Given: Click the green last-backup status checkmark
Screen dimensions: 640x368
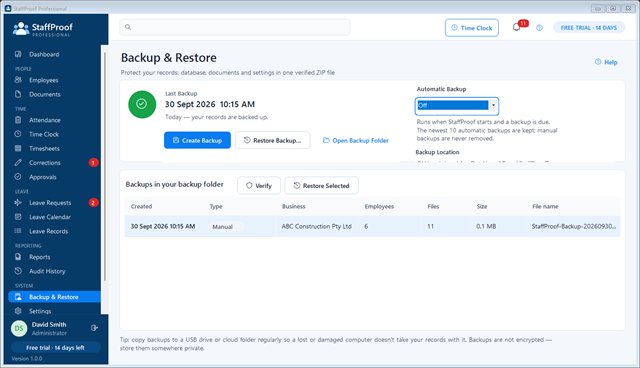Looking at the screenshot, I should (142, 104).
